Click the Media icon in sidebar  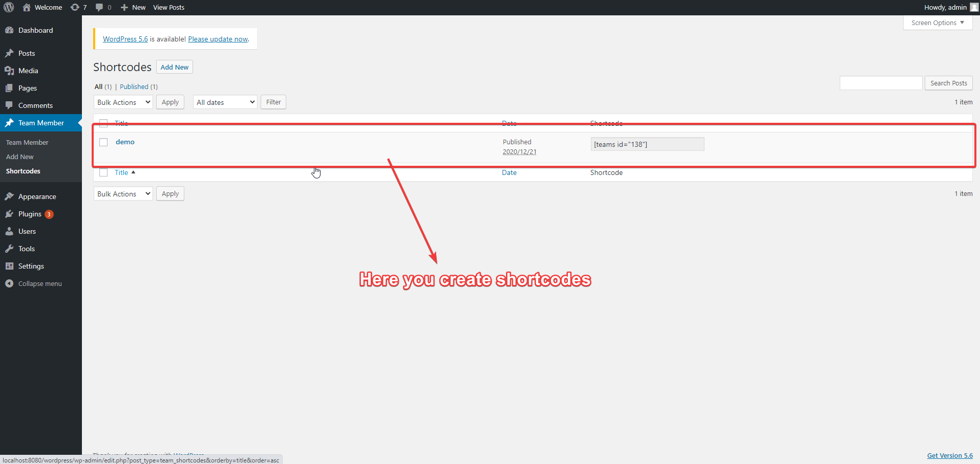click(x=9, y=71)
